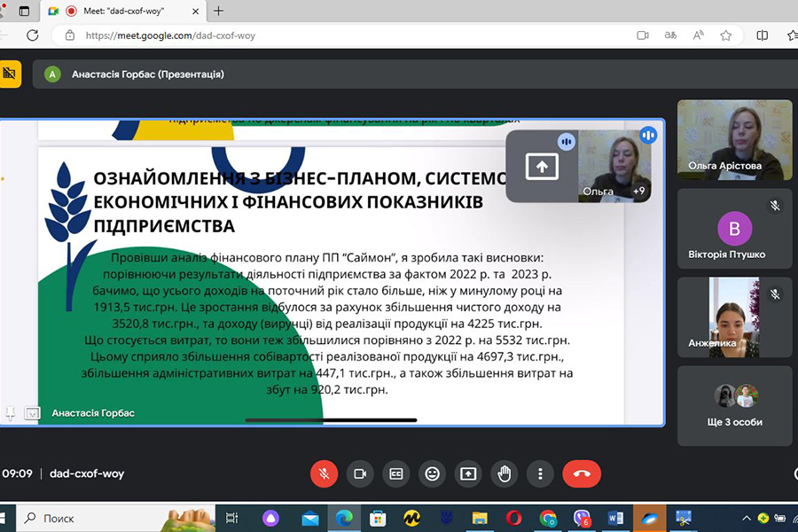Click the +9 participants badge

[638, 191]
